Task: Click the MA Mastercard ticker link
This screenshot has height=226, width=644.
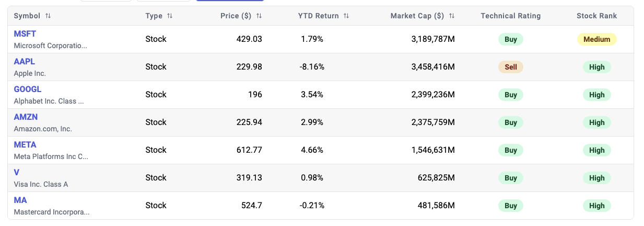Action: click(x=20, y=200)
